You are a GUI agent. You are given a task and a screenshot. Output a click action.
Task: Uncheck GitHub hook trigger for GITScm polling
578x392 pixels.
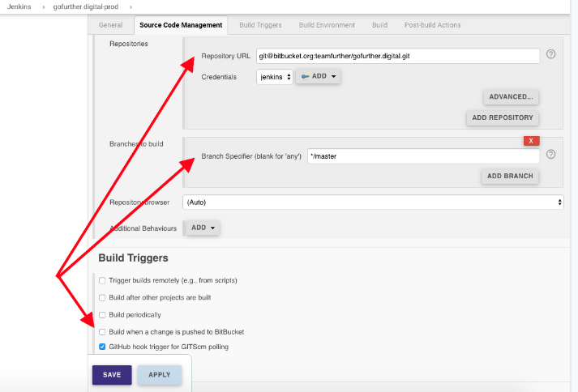[x=102, y=347]
